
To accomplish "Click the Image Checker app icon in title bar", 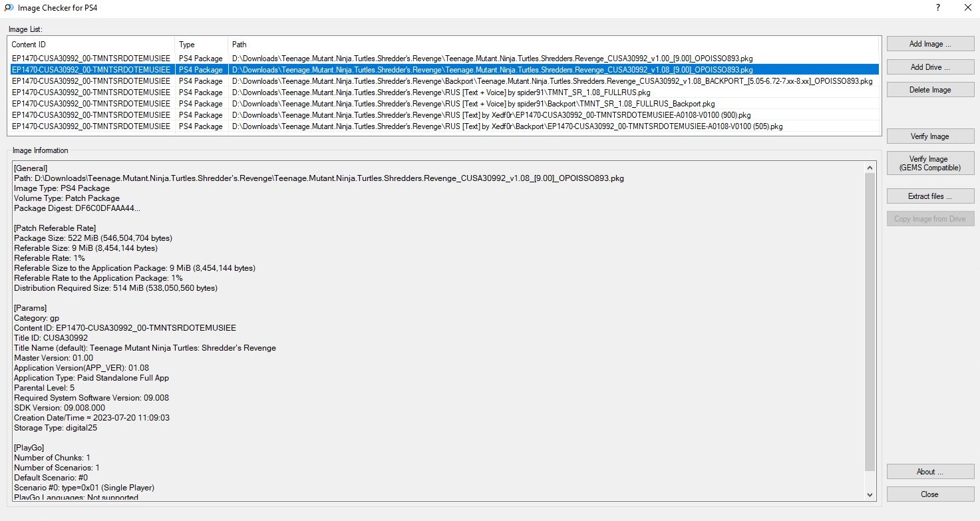I will point(9,8).
